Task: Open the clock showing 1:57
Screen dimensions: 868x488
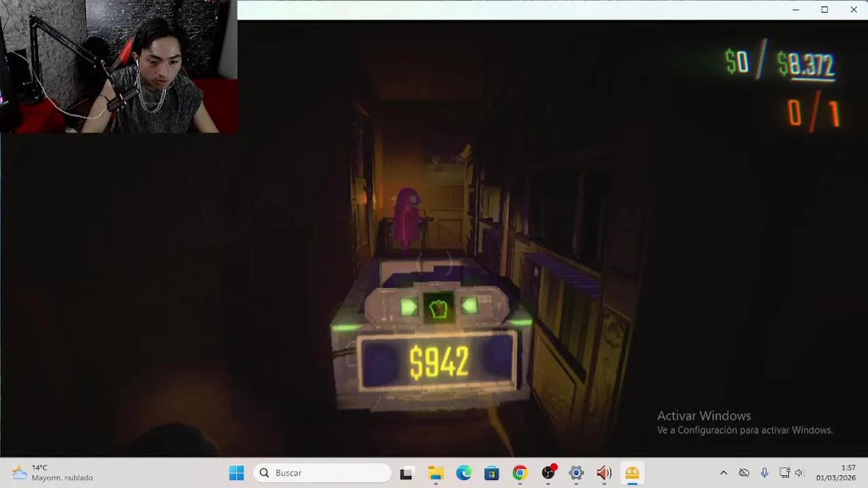Action: (835, 473)
